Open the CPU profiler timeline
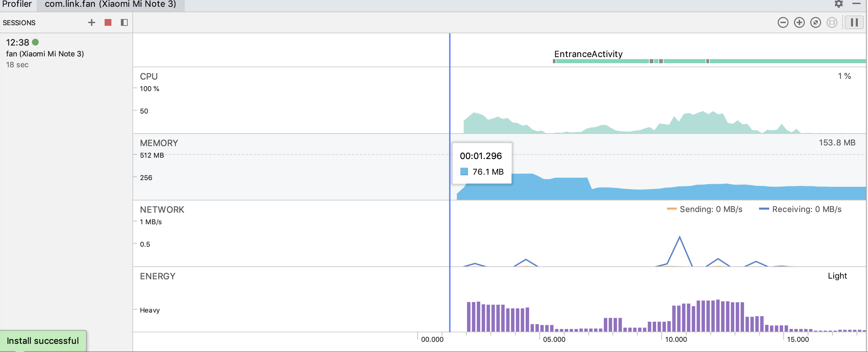 [499, 100]
